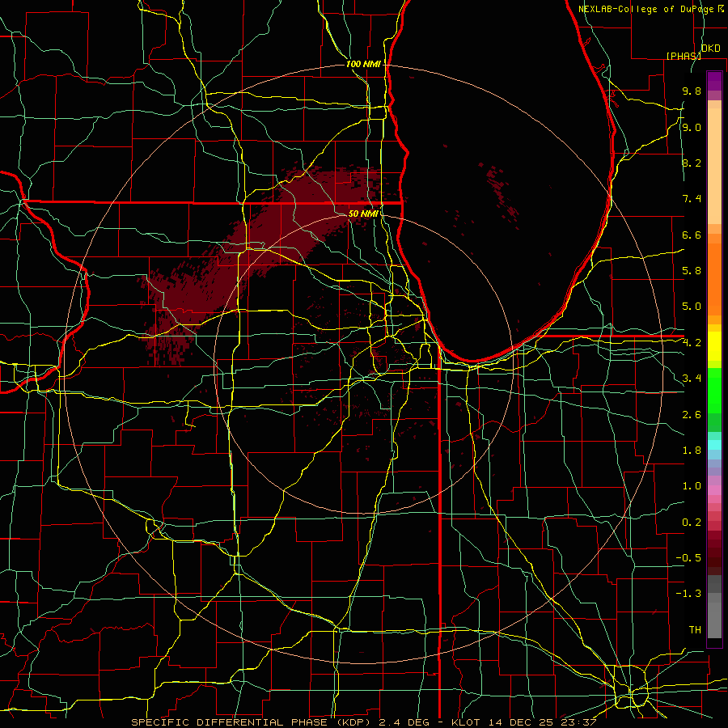
Task: Click the 9.8 value on the color scale
Action: point(692,91)
